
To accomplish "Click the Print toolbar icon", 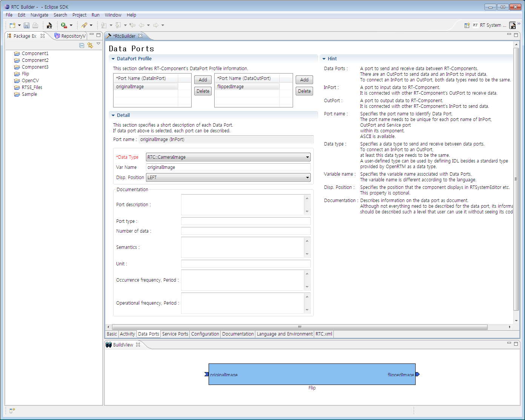I will tap(35, 25).
